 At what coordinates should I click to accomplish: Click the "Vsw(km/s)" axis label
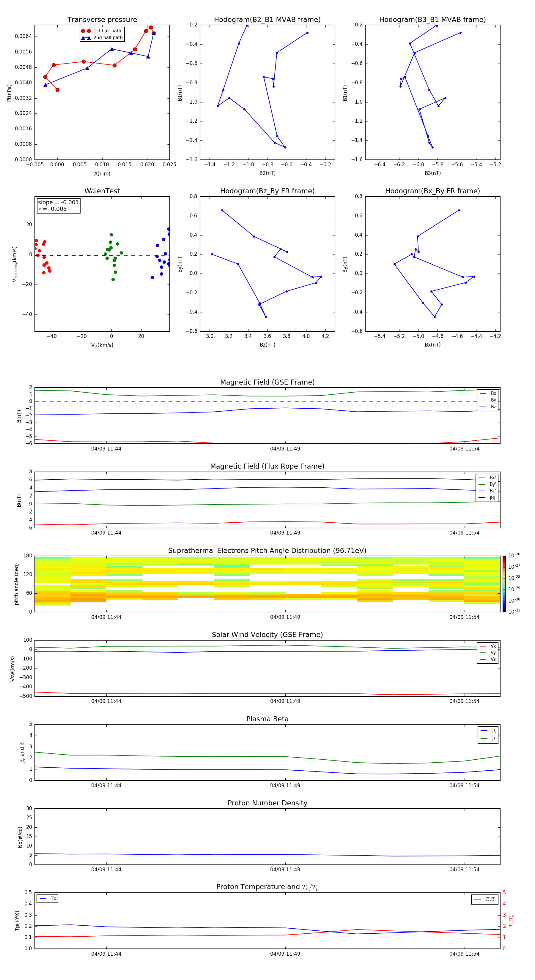pos(12,668)
